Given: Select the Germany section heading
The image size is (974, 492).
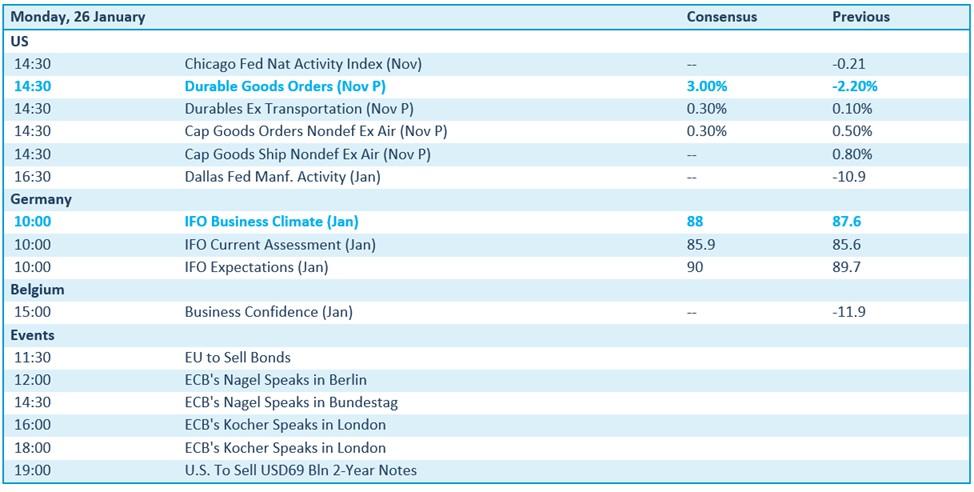Looking at the screenshot, I should click(x=41, y=199).
